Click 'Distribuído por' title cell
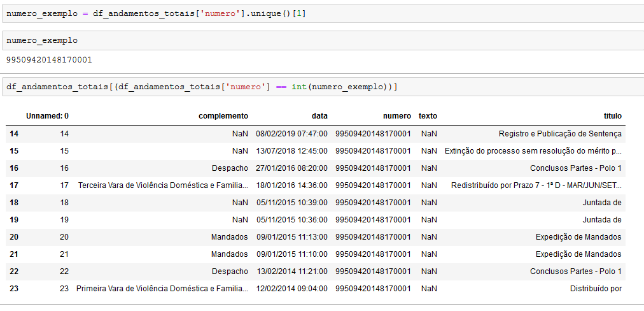The width and height of the screenshot is (644, 311). coord(596,289)
